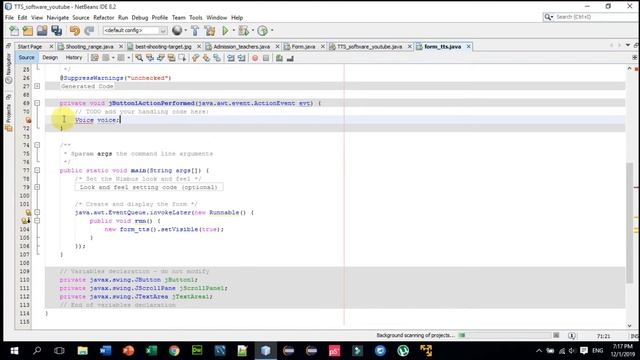Click the Previous Bookmark icon
Screen dimensions: 640x360
(196, 58)
